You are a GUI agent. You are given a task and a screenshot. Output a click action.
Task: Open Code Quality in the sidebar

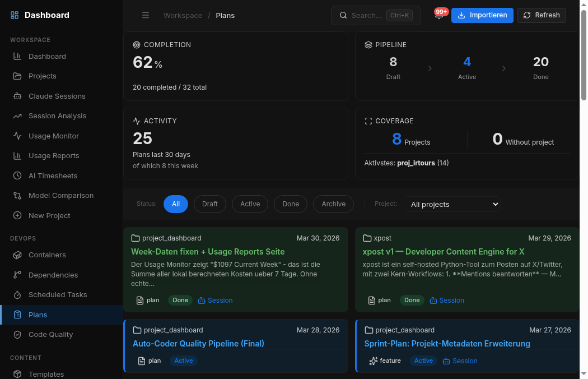50,334
